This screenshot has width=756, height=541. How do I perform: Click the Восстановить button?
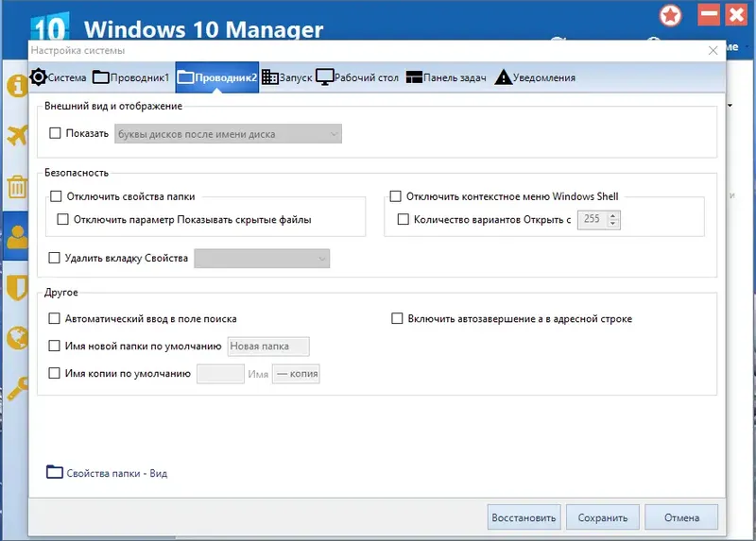click(524, 517)
